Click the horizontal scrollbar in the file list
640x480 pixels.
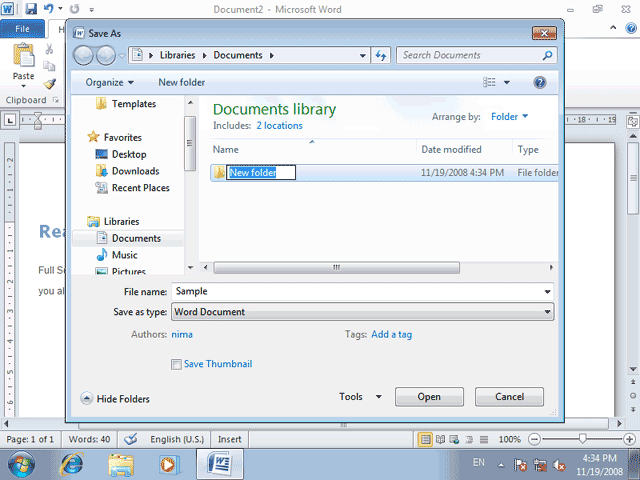pos(336,268)
